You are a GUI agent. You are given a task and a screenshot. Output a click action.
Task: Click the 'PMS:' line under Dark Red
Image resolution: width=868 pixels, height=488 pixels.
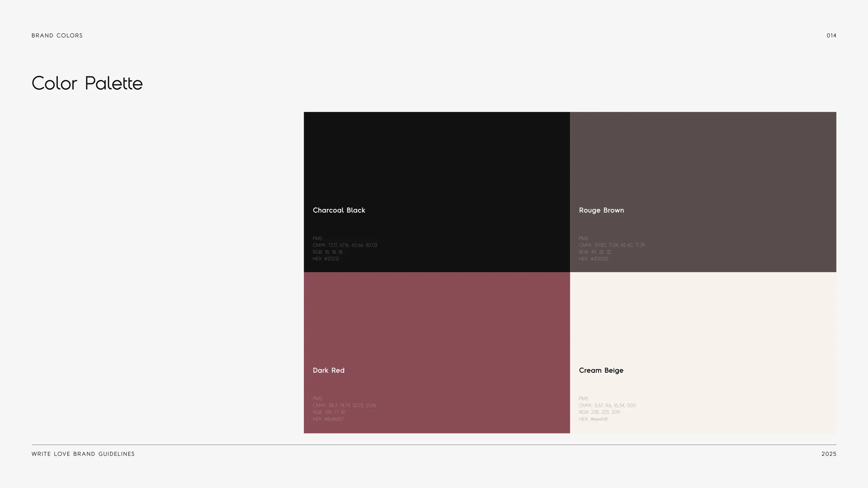coord(318,399)
